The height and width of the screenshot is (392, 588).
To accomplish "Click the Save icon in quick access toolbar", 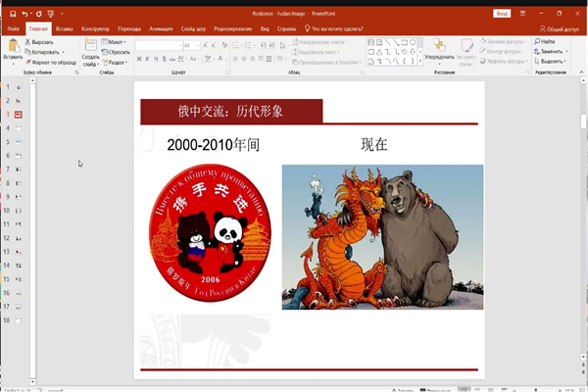I will [13, 14].
